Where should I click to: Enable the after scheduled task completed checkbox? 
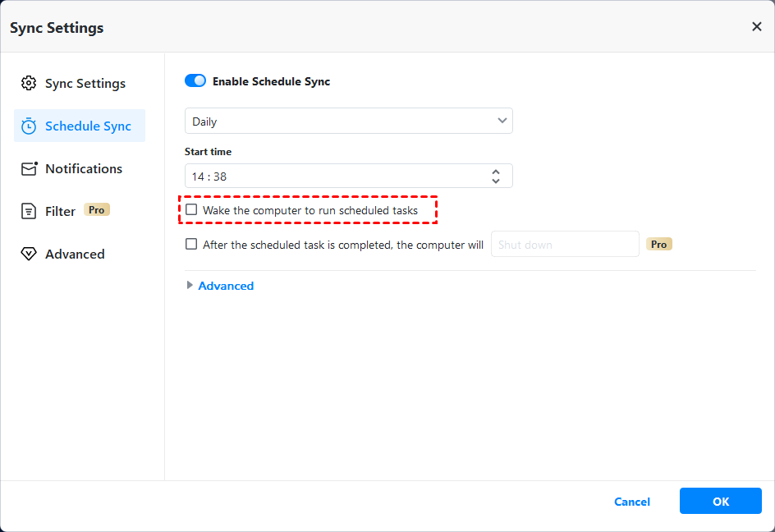coord(191,244)
